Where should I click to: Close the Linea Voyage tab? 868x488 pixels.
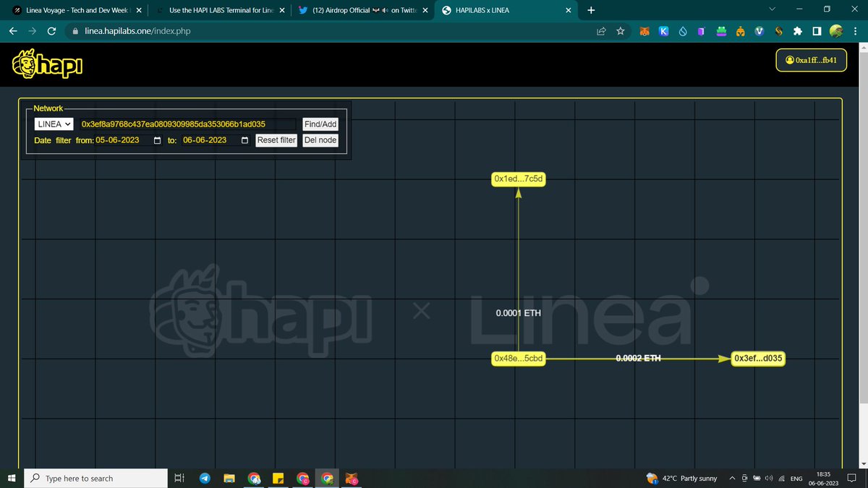point(140,11)
